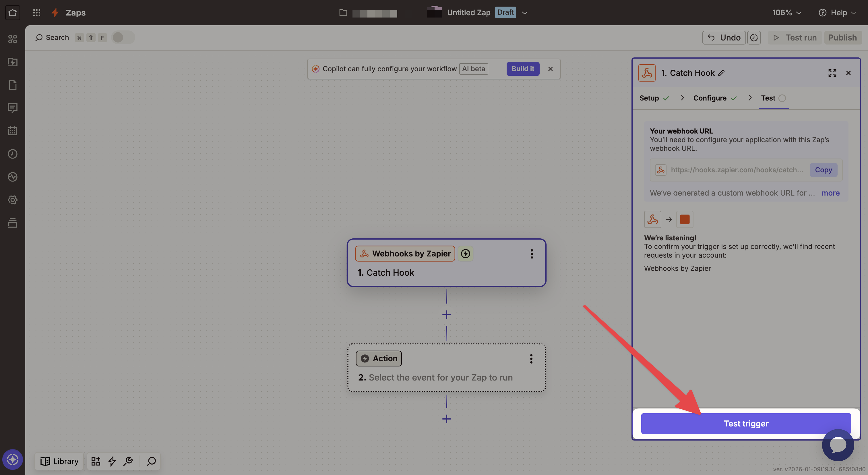Switch to the Setup tab
The width and height of the screenshot is (868, 475).
649,98
